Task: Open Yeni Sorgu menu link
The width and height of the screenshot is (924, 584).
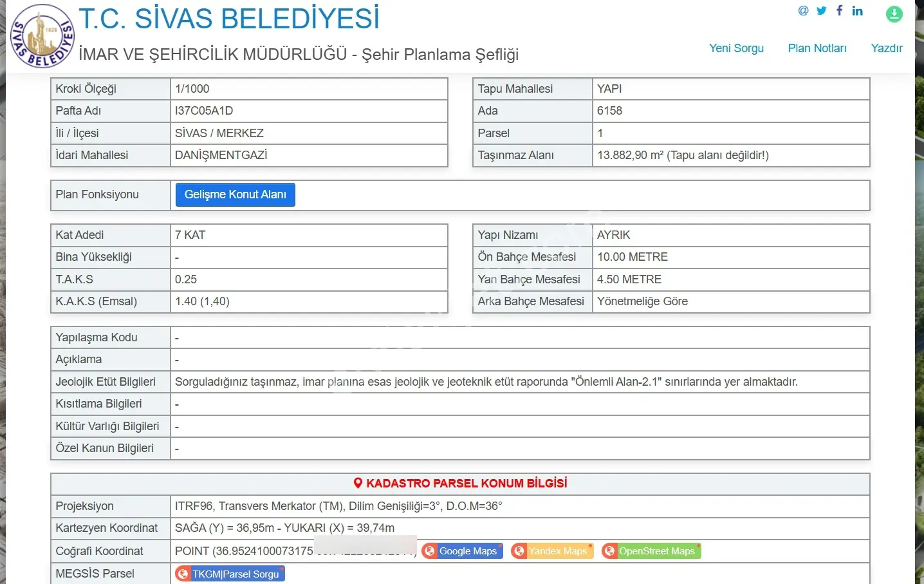Action: (736, 48)
